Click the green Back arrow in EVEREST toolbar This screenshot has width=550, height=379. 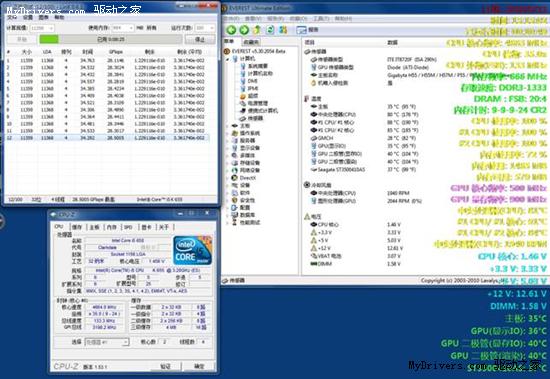(231, 30)
